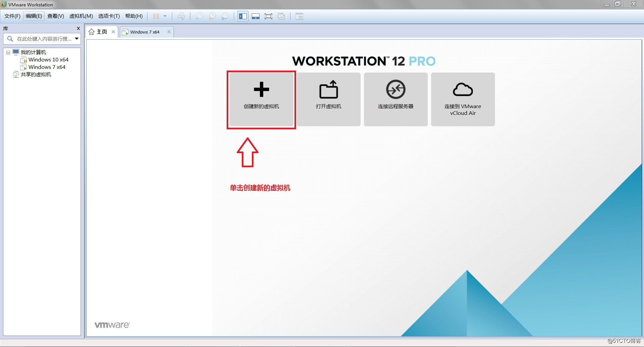Image resolution: width=644 pixels, height=347 pixels.
Task: Close the 库 library panel
Action: point(78,29)
